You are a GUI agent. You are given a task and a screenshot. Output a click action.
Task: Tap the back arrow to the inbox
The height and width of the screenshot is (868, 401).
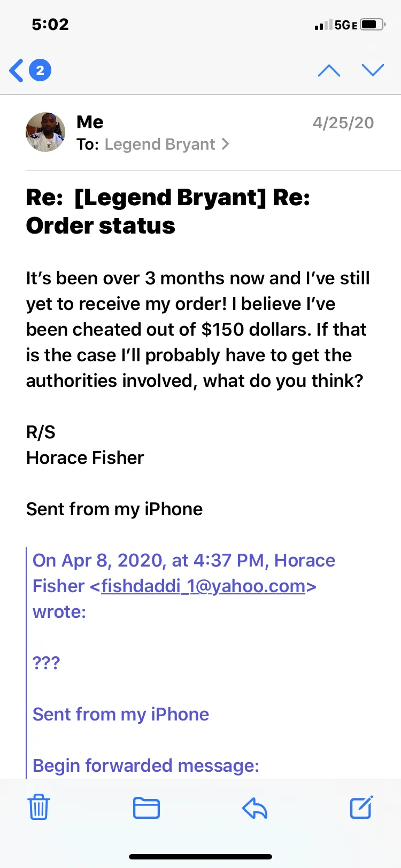click(17, 71)
